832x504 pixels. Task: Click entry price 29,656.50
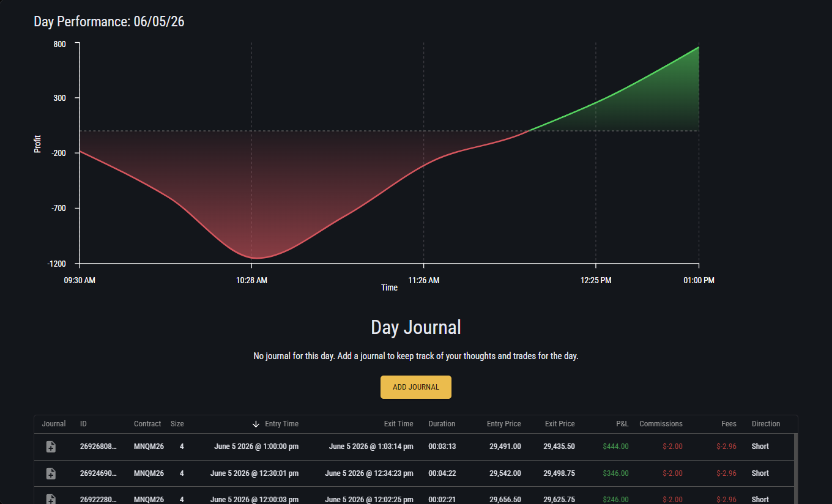point(505,500)
